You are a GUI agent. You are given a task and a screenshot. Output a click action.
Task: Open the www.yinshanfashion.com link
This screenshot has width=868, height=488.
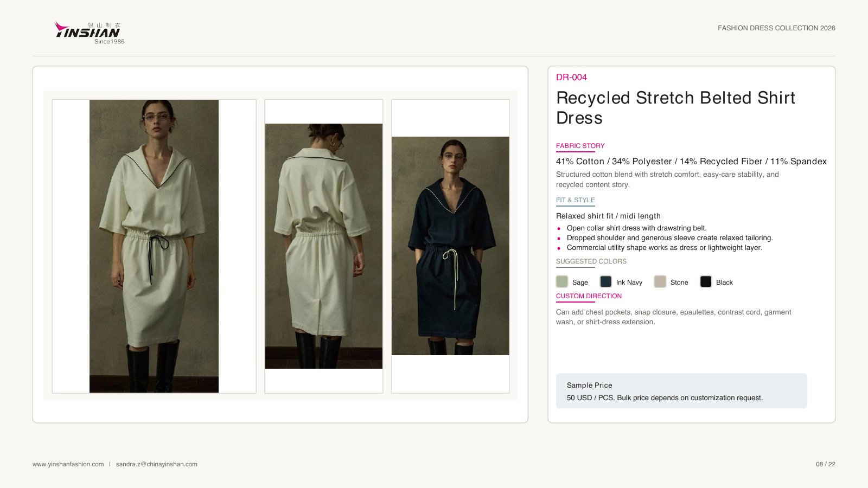click(68, 464)
